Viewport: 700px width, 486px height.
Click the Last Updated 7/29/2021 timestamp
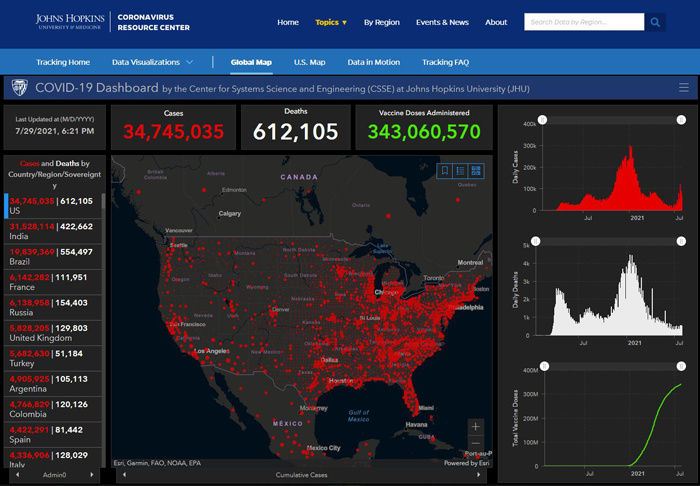tap(54, 131)
